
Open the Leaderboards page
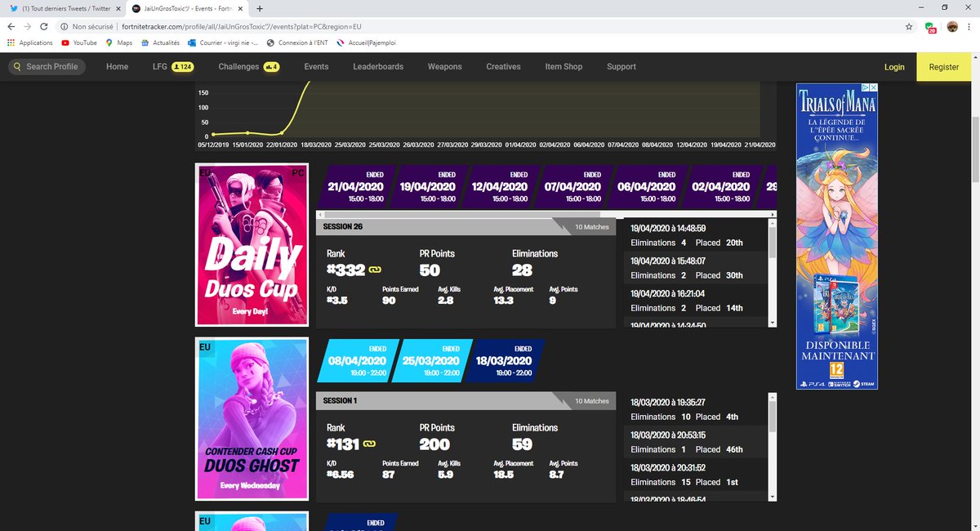click(378, 66)
